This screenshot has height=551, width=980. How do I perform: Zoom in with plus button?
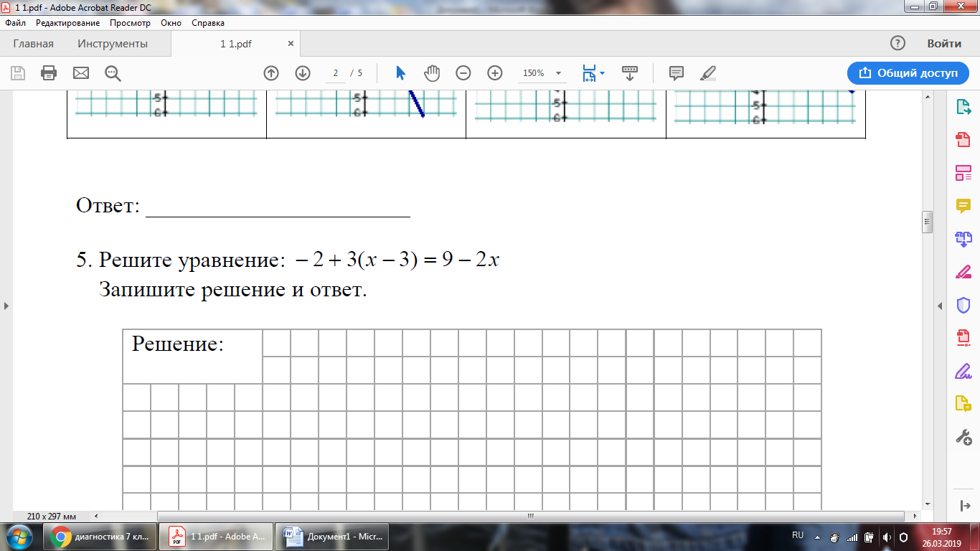pyautogui.click(x=495, y=72)
